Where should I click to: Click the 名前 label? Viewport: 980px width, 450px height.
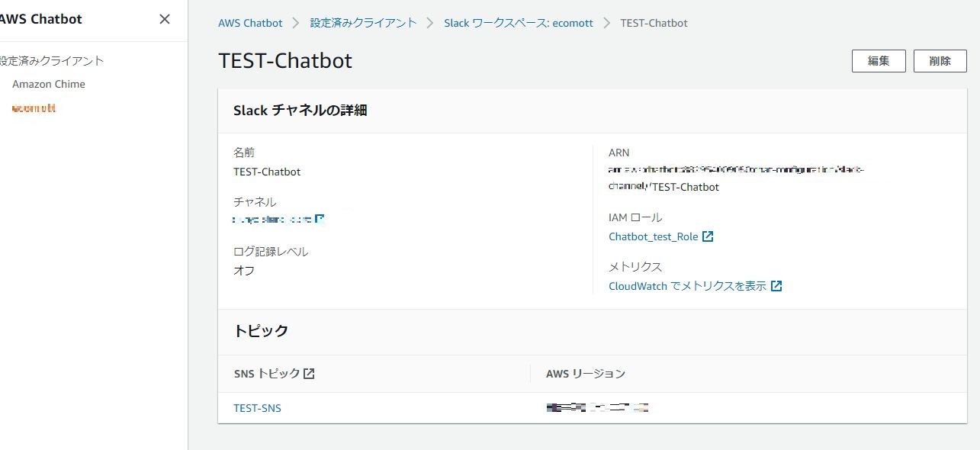(244, 153)
